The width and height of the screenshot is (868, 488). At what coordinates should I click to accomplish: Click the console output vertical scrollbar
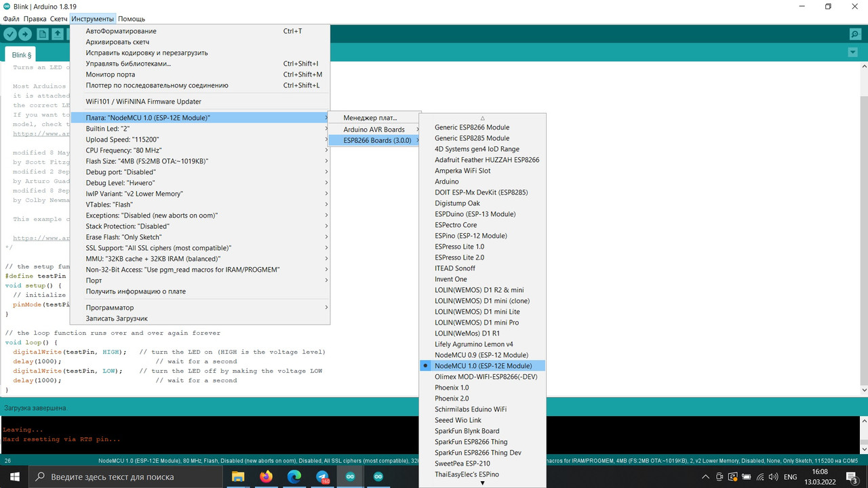863,435
